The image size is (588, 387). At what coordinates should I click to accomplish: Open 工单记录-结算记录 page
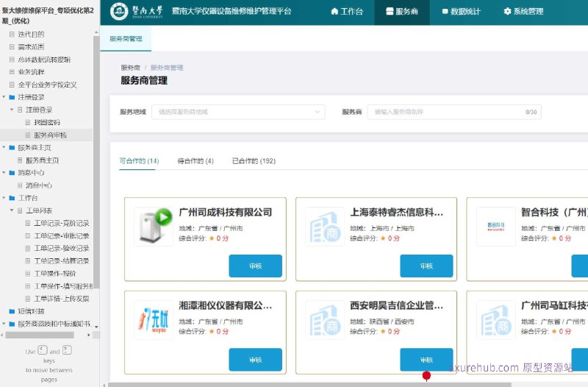62,261
